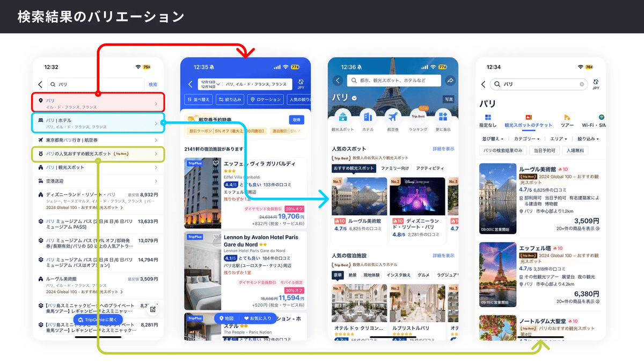The height and width of the screenshot is (362, 644).
Task: Switch to ツアー tab
Action: (x=567, y=120)
